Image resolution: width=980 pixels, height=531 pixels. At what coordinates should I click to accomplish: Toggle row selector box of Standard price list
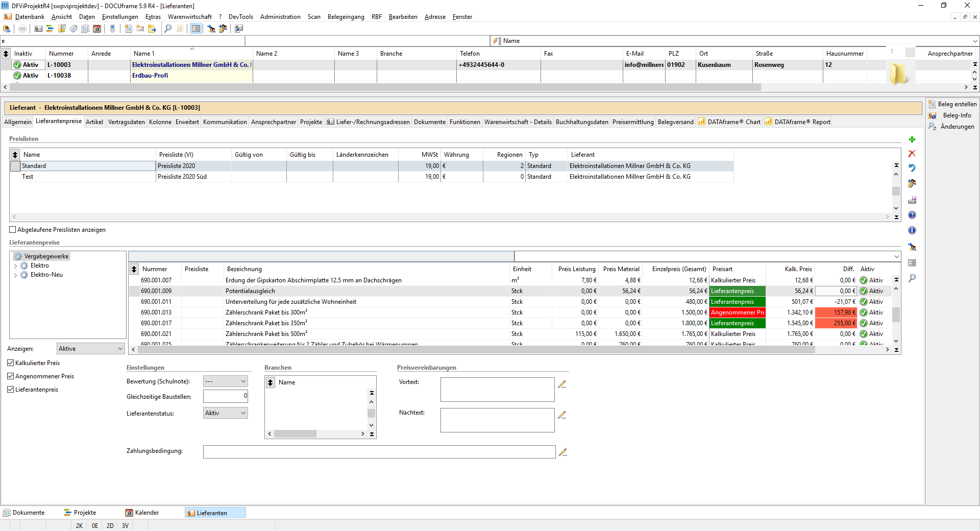15,166
